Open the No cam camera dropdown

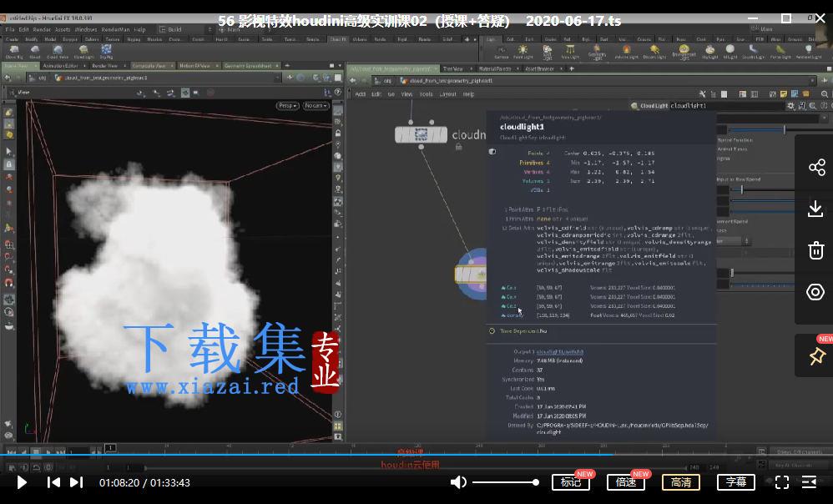(316, 106)
